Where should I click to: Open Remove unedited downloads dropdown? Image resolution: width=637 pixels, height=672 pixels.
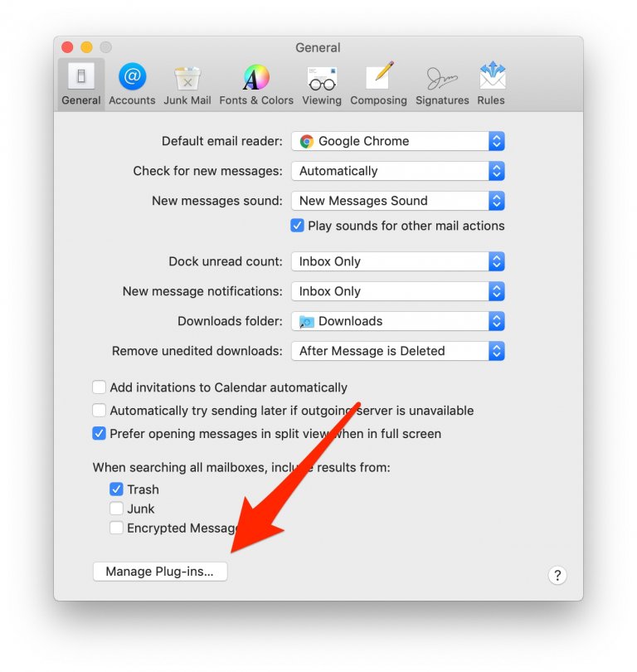(398, 351)
